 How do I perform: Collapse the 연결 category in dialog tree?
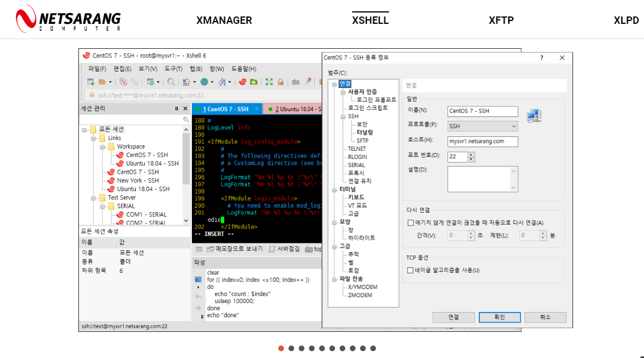(334, 85)
